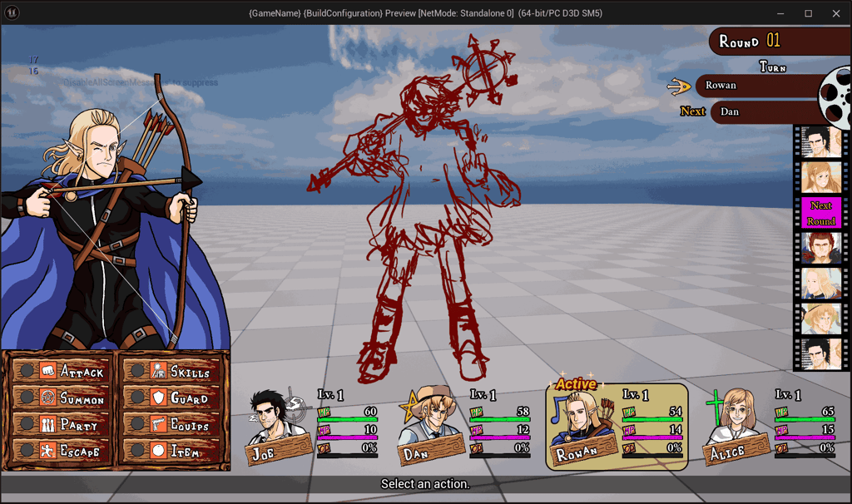This screenshot has width=852, height=504.
Task: Click the shield icon beside Guard
Action: click(158, 397)
